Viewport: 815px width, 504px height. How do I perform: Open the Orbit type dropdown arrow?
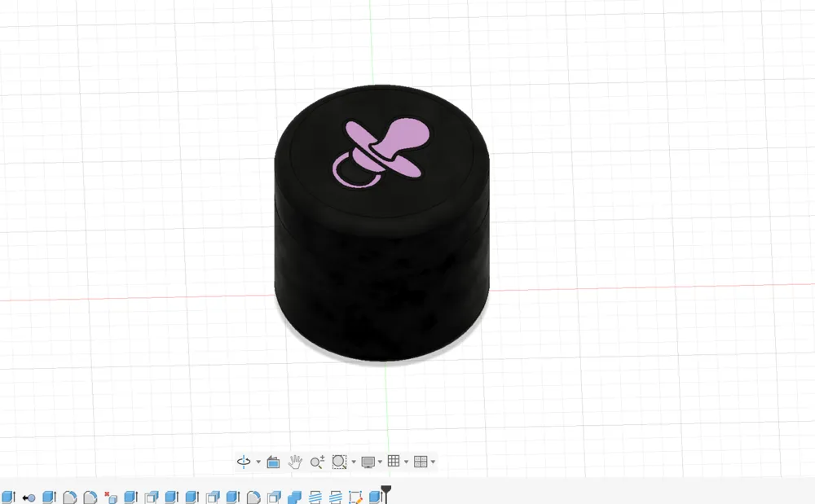(258, 462)
